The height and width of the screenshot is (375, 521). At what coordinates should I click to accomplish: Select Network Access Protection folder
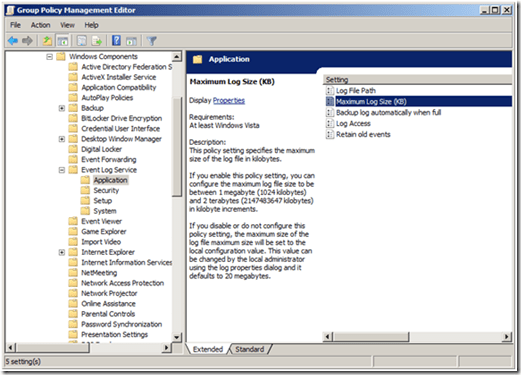point(123,283)
